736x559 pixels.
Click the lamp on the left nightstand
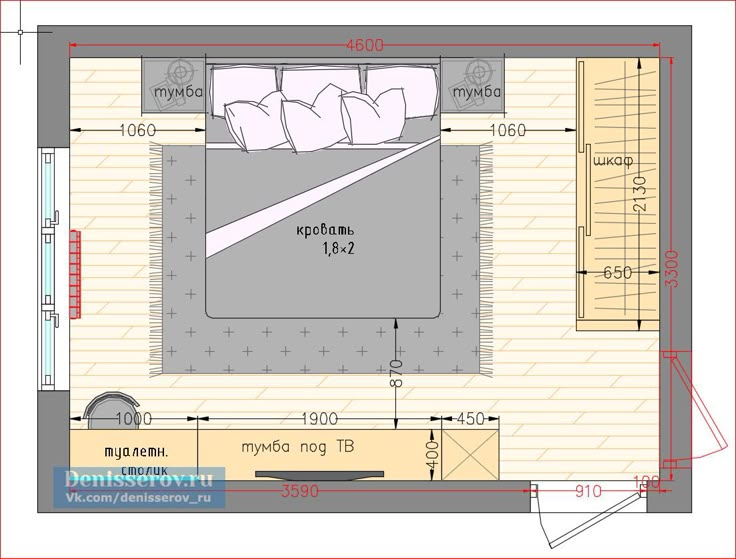coord(180,72)
